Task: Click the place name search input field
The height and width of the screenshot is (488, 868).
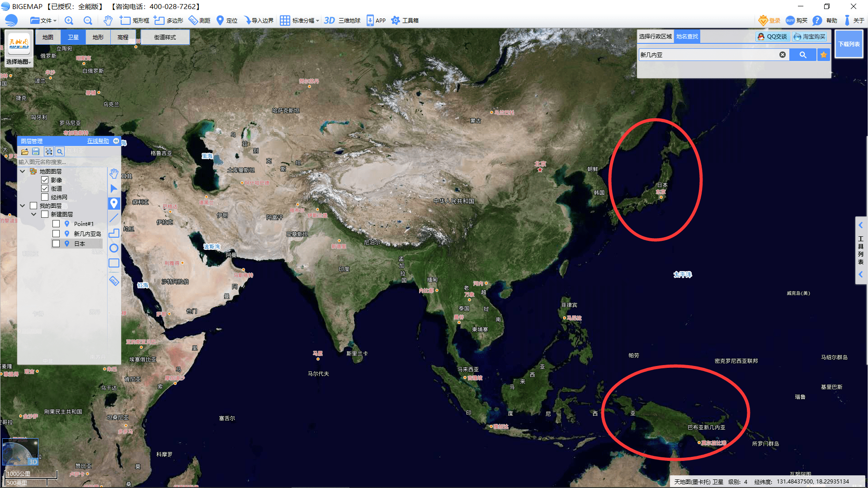Action: (708, 55)
